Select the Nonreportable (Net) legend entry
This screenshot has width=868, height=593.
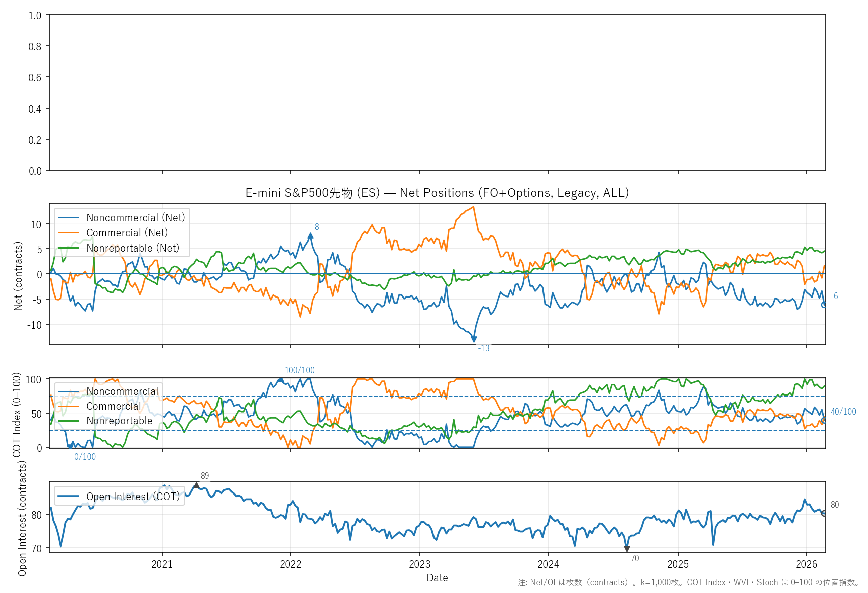(133, 248)
